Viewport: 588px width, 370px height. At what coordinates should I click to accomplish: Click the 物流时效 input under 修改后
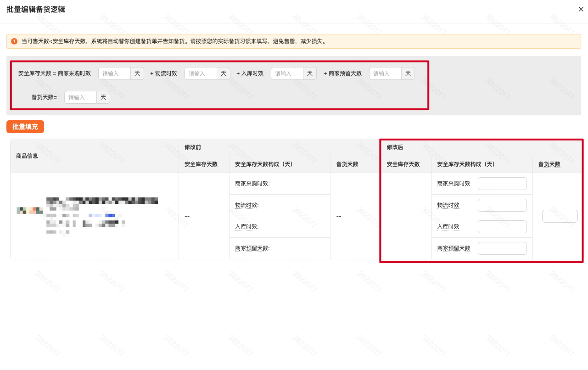click(x=502, y=205)
